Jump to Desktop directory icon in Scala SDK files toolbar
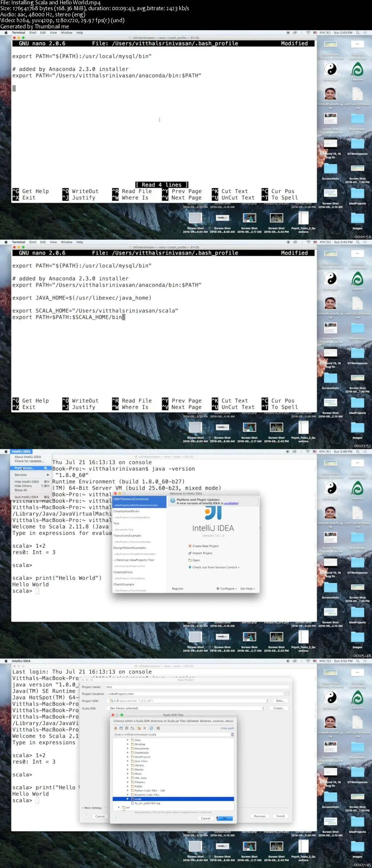 click(121, 728)
